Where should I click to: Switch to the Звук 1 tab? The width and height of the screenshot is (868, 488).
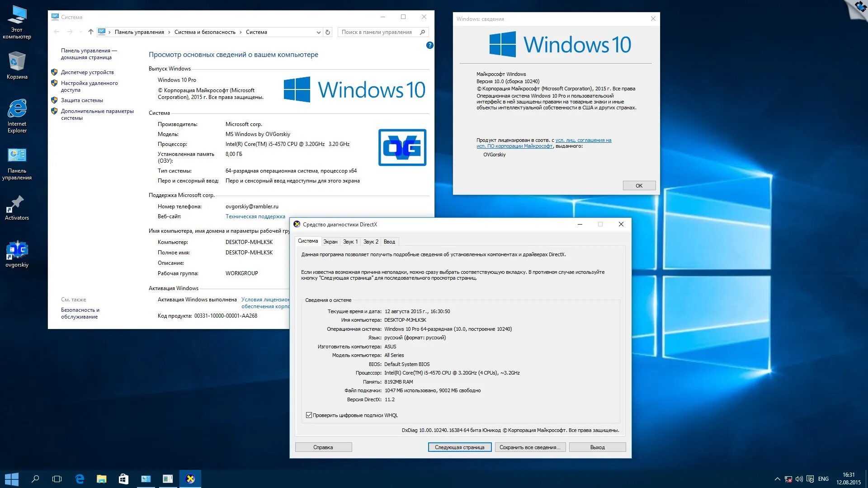tap(350, 242)
